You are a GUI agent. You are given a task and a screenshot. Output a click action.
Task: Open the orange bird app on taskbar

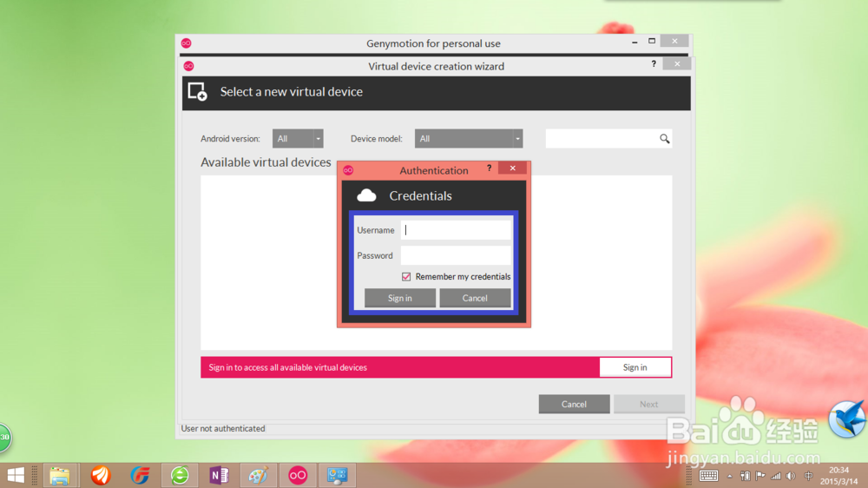pyautogui.click(x=101, y=475)
